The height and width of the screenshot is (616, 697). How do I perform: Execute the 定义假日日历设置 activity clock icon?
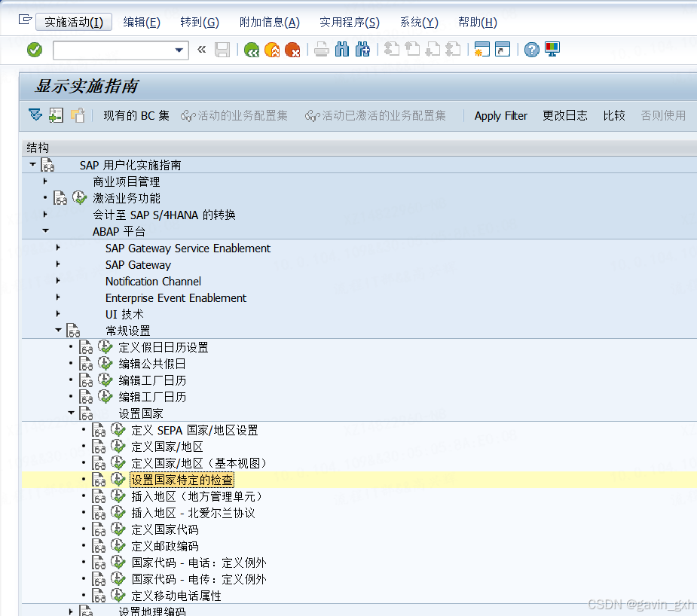pyautogui.click(x=103, y=346)
